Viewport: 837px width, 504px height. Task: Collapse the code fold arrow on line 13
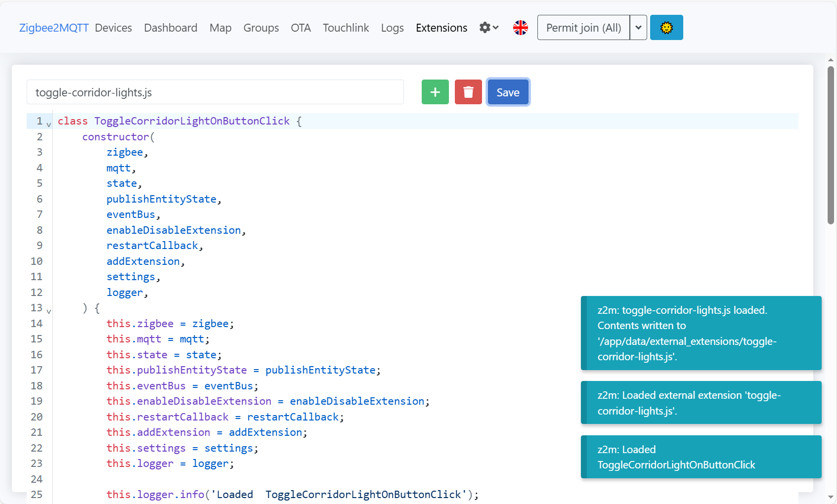point(49,311)
